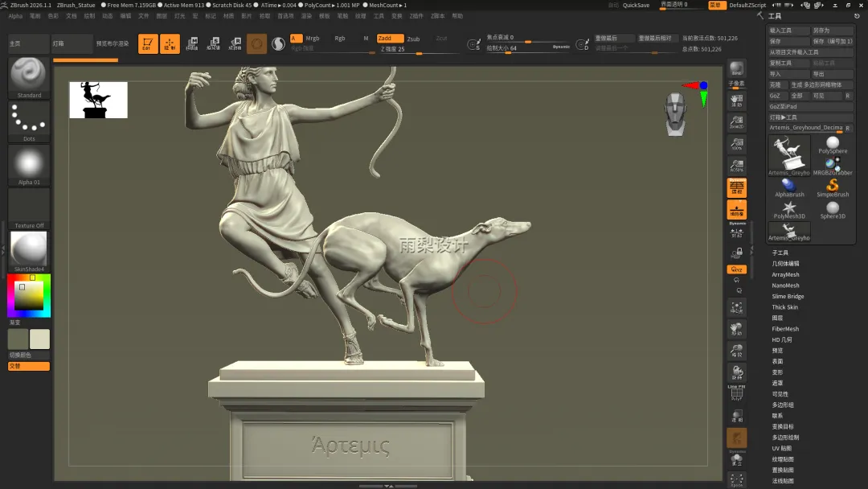
Task: Click the 灯箱 LightBox button
Action: 72,43
